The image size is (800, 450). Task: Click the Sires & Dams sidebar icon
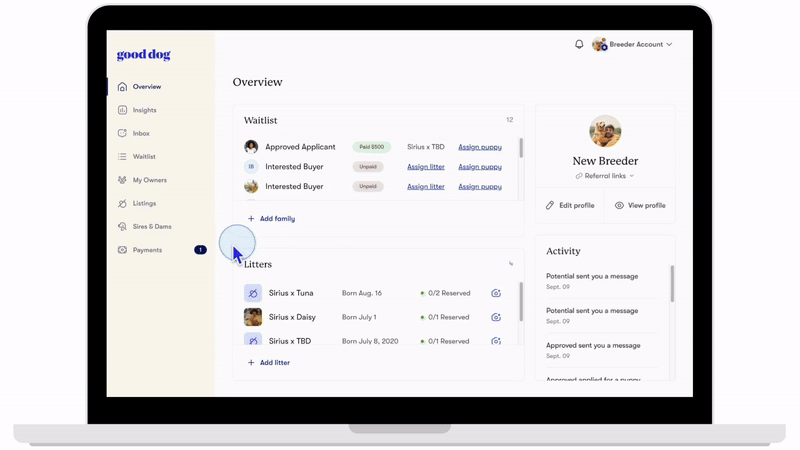pos(122,227)
